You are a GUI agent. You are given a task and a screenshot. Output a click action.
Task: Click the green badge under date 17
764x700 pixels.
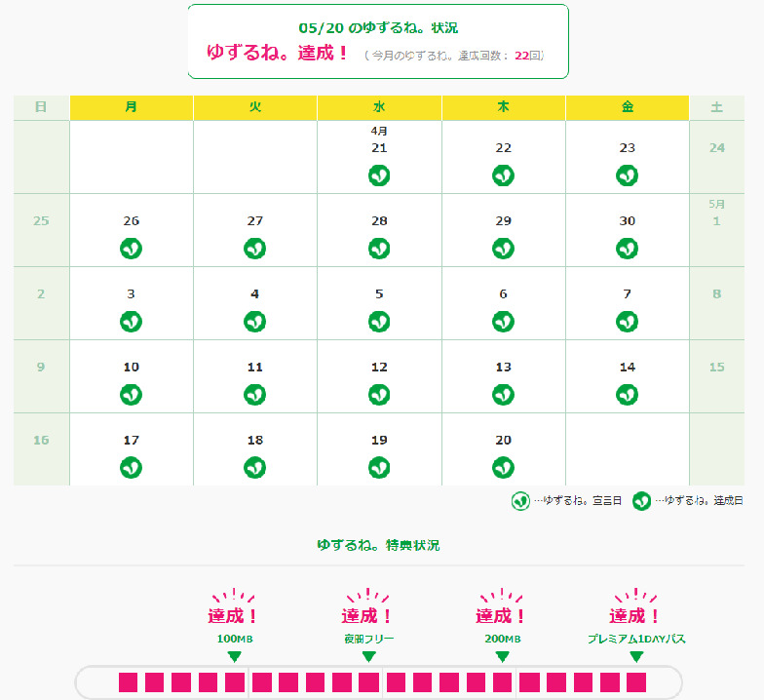pos(132,467)
